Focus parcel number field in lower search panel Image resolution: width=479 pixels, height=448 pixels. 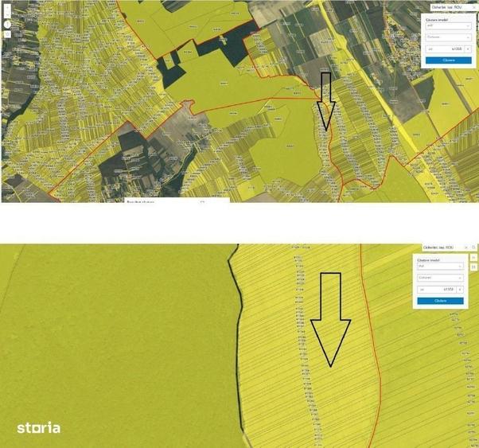point(437,290)
